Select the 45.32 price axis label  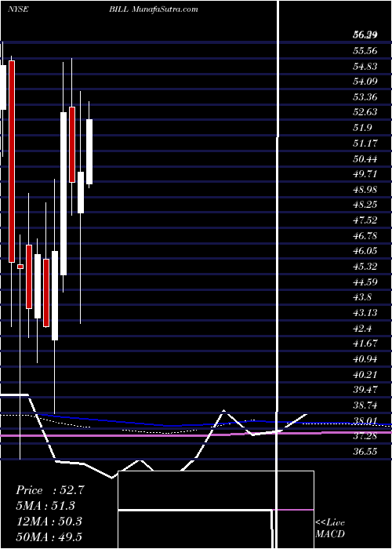[x=365, y=267]
